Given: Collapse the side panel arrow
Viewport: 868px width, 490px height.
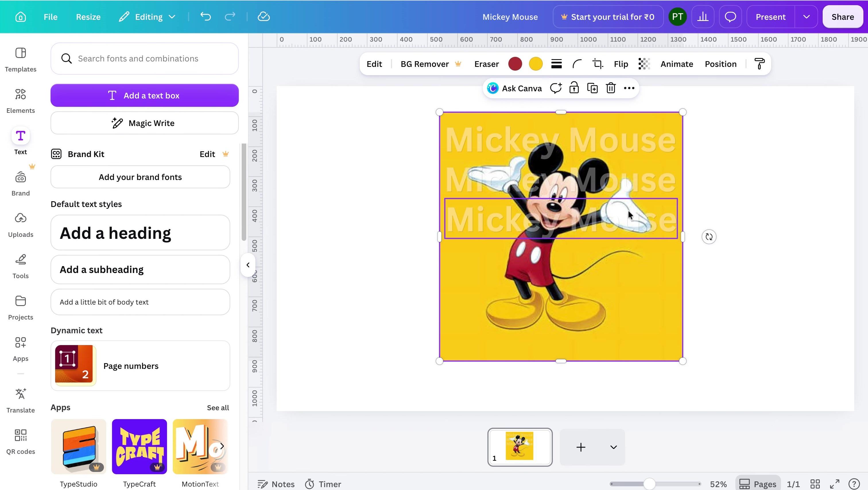Looking at the screenshot, I should coord(248,265).
